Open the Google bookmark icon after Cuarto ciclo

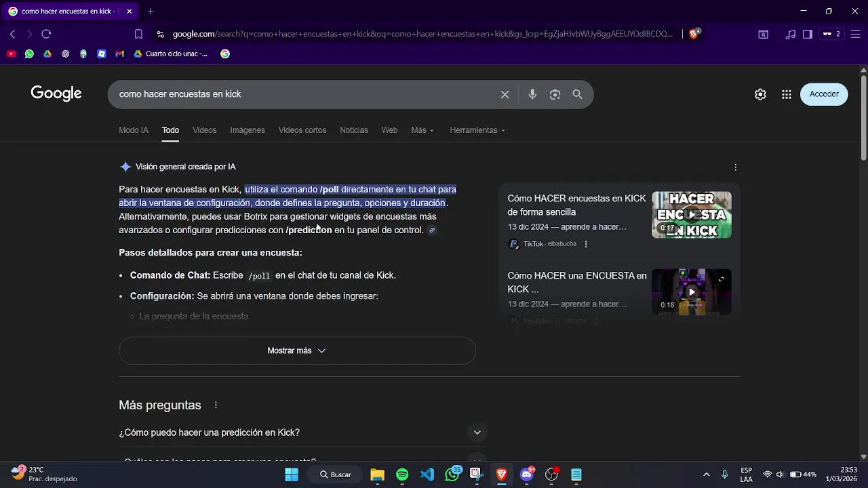point(225,54)
